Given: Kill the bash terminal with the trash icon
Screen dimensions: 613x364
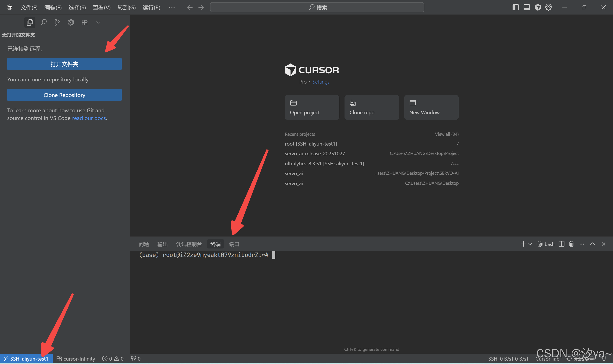Looking at the screenshot, I should (x=571, y=244).
